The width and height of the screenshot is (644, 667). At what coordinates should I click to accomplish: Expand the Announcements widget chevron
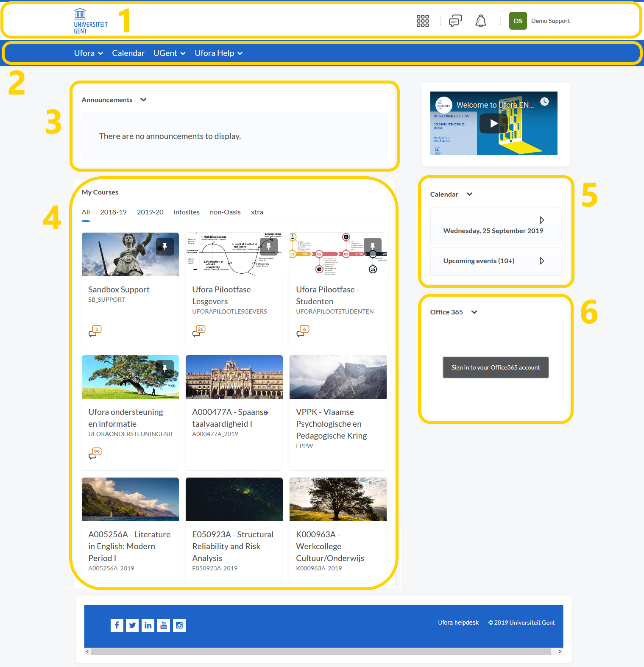pos(143,100)
